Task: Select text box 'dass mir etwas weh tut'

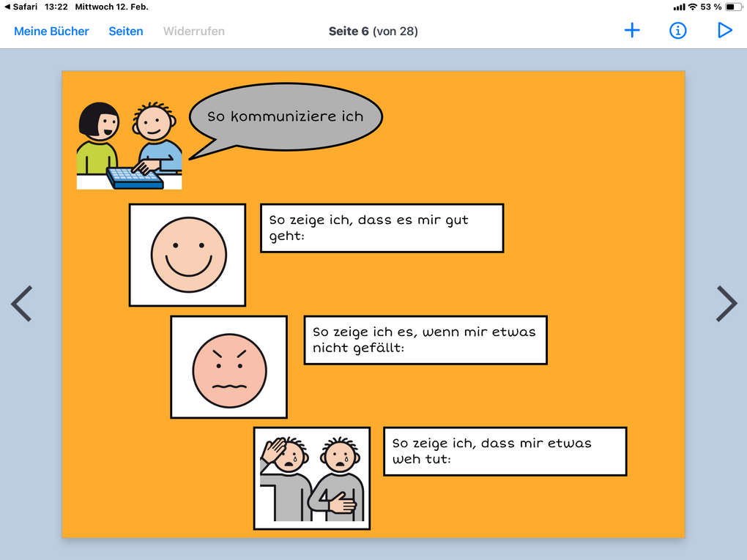Action: click(505, 452)
